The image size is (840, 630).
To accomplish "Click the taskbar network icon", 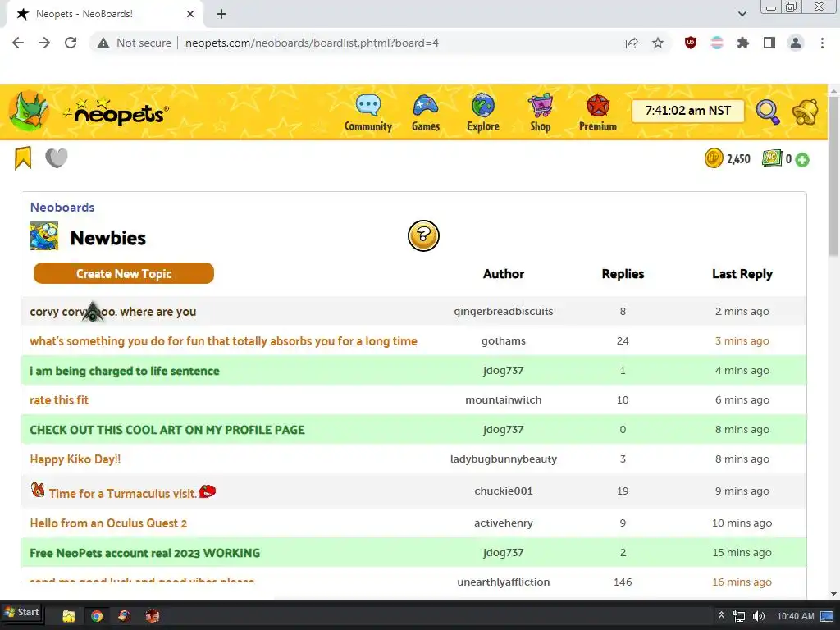I will [739, 616].
